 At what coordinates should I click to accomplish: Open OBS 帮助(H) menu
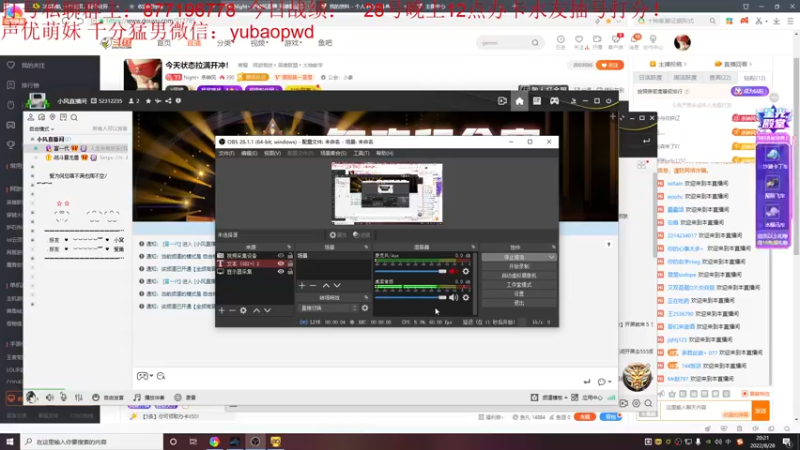coord(384,153)
